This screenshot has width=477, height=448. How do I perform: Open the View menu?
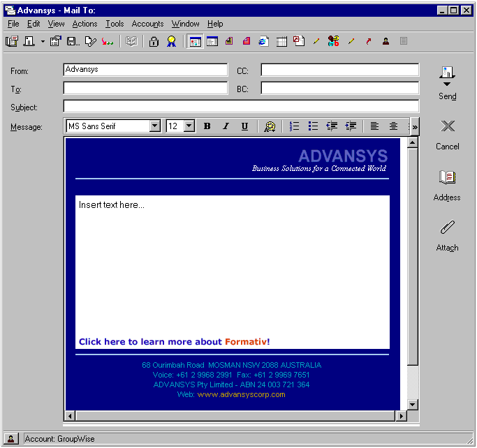(x=57, y=24)
